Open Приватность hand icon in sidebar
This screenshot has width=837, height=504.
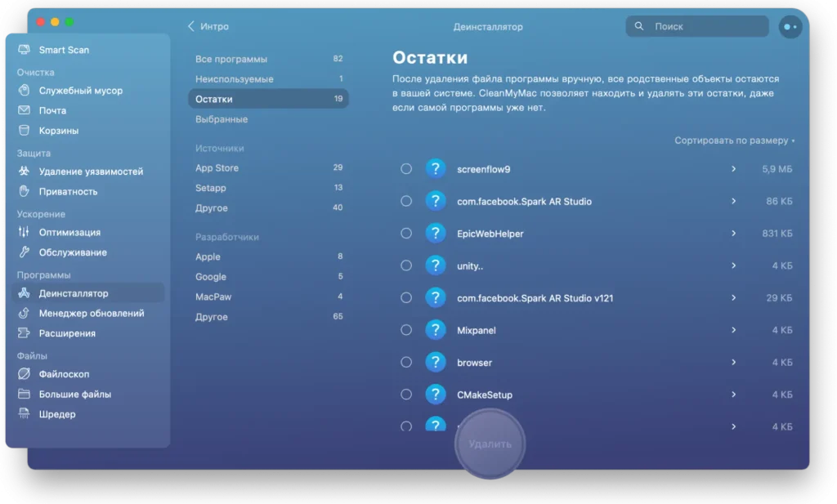pos(24,192)
